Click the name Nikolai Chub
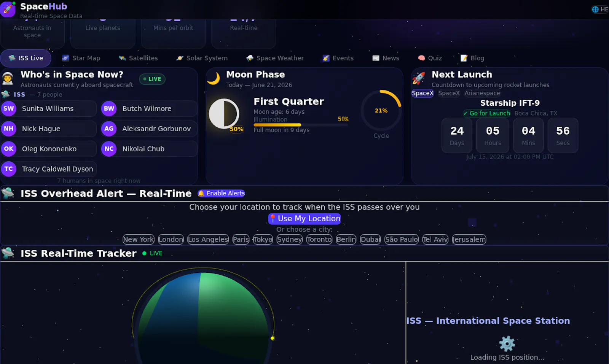The image size is (609, 364). 143,149
